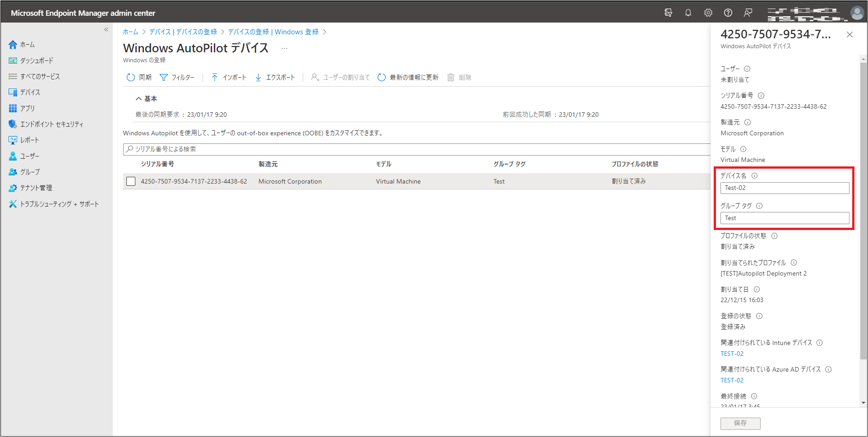
Task: Click the 保存 button
Action: (x=740, y=423)
